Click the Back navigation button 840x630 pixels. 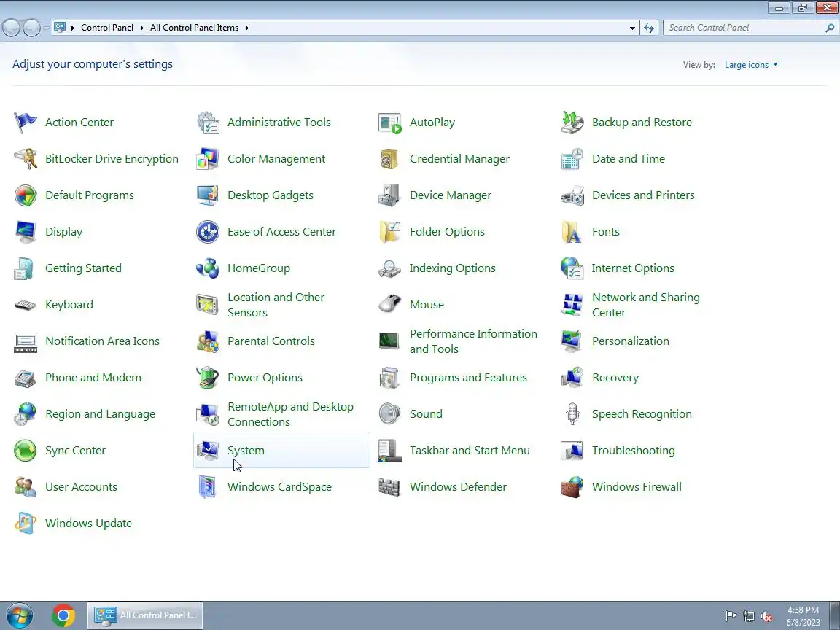(x=12, y=28)
